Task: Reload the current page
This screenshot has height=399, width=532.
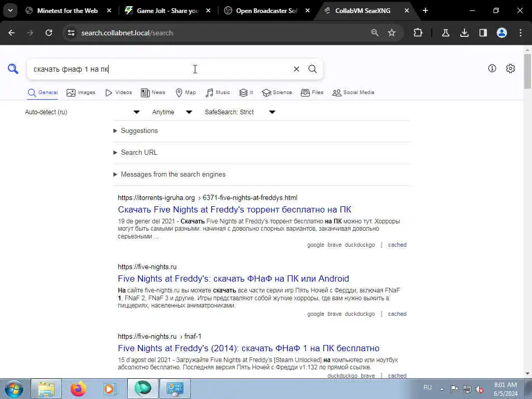Action: (49, 33)
